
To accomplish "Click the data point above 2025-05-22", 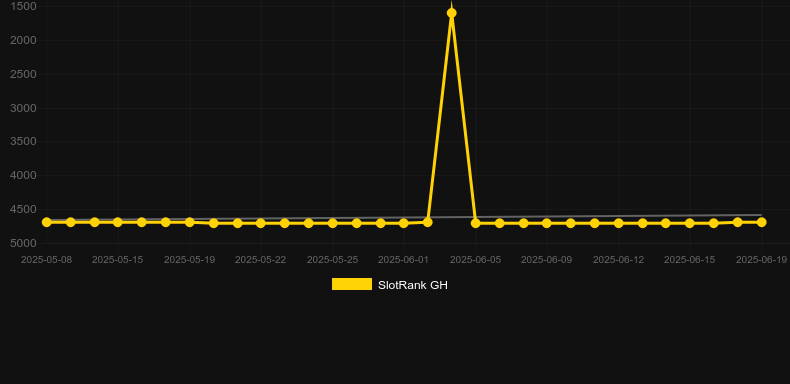I will coord(260,223).
